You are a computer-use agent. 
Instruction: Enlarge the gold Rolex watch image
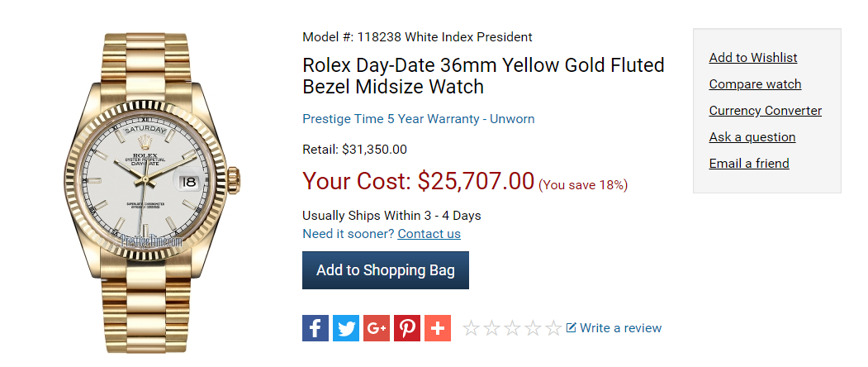[152, 192]
